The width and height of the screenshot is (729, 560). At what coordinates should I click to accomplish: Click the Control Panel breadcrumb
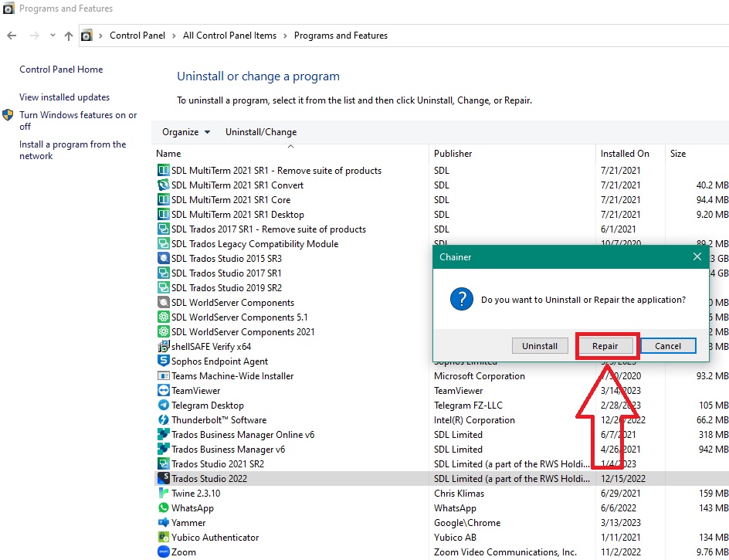[137, 36]
